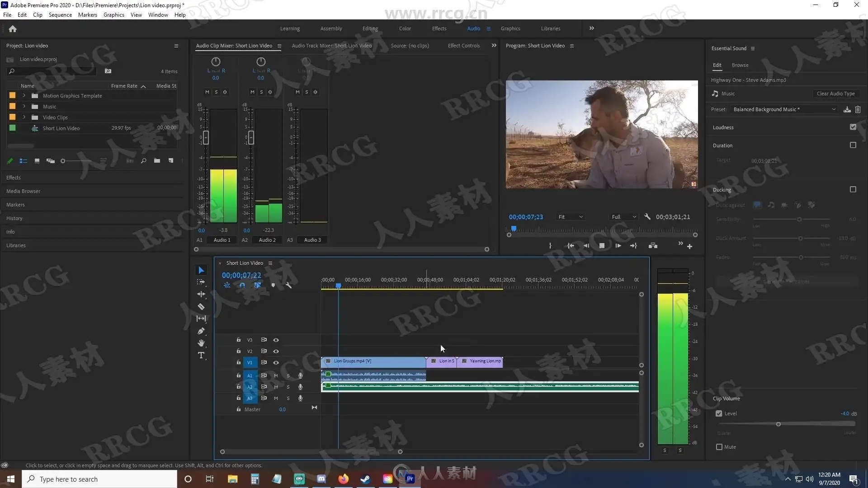Image resolution: width=868 pixels, height=488 pixels.
Task: Select the Type tool
Action: coord(201,355)
